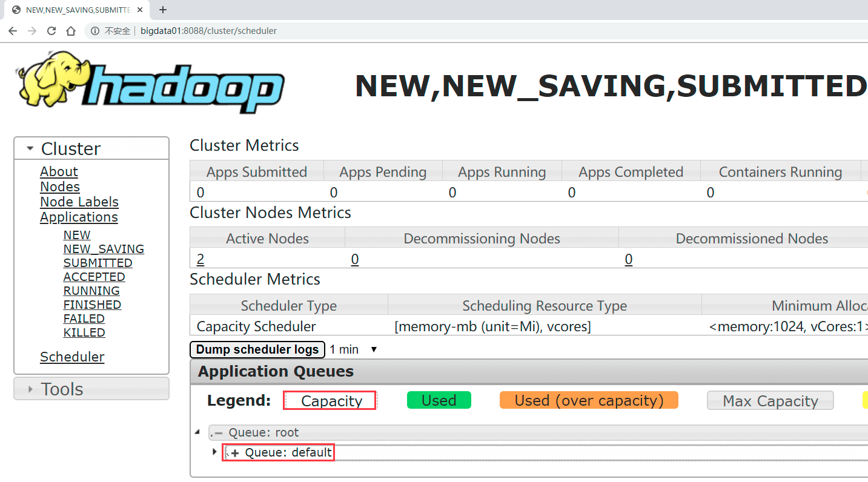Show FAILED applications
Viewport: 868px width, 482px height.
coord(84,319)
